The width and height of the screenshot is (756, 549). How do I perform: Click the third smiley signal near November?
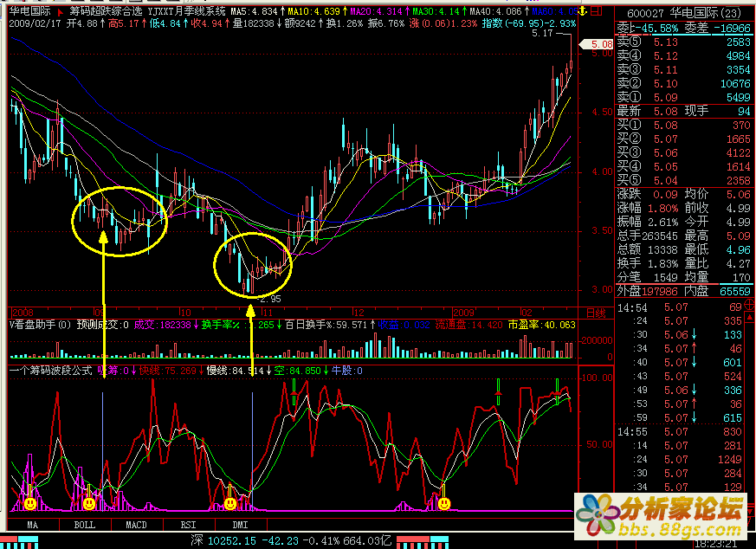coord(230,504)
